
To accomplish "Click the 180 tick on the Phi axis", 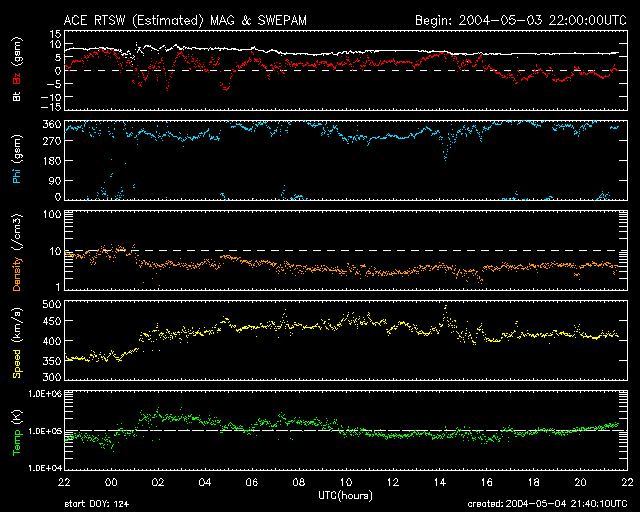I will tap(52, 161).
